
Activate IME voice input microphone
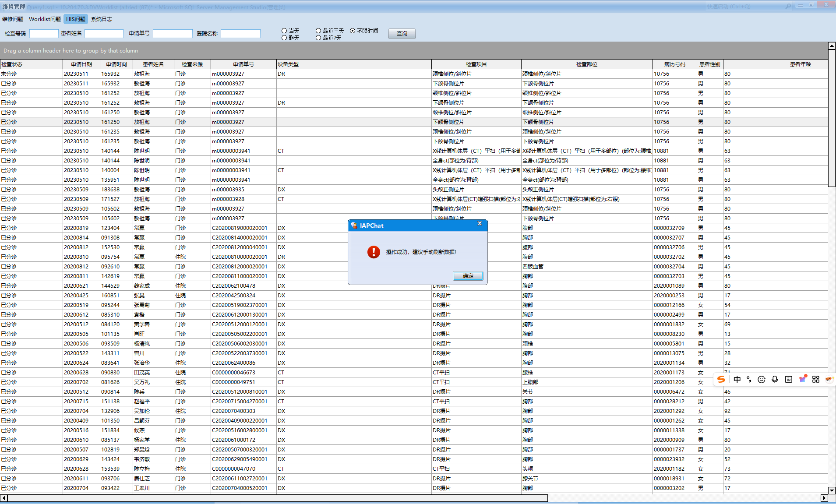(x=775, y=379)
